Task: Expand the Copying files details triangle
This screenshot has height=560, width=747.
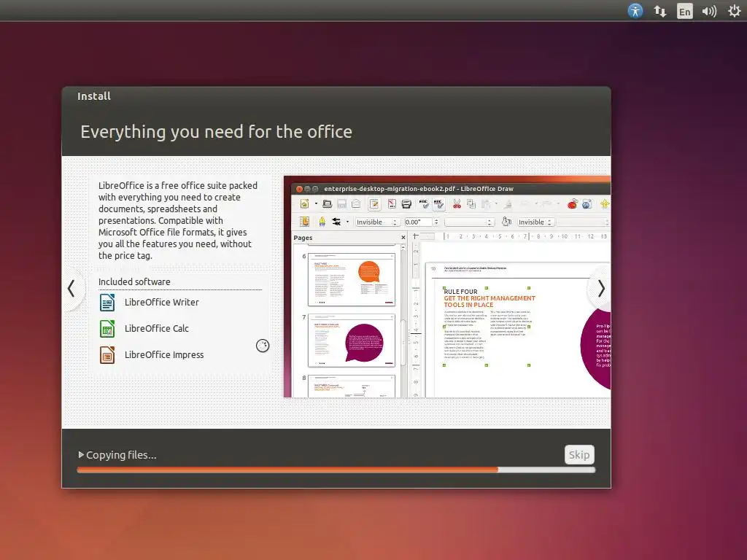Action: [82, 455]
